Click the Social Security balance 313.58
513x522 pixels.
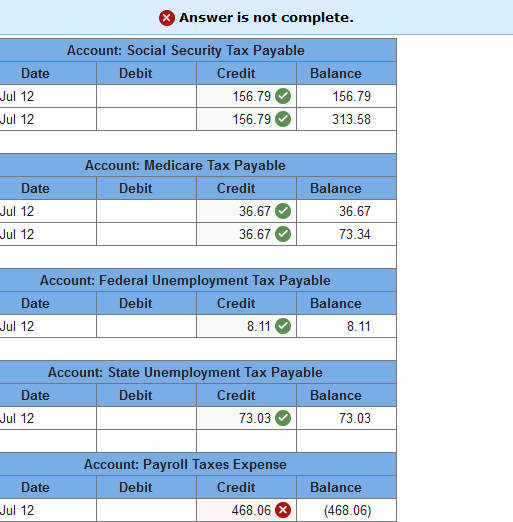(351, 119)
